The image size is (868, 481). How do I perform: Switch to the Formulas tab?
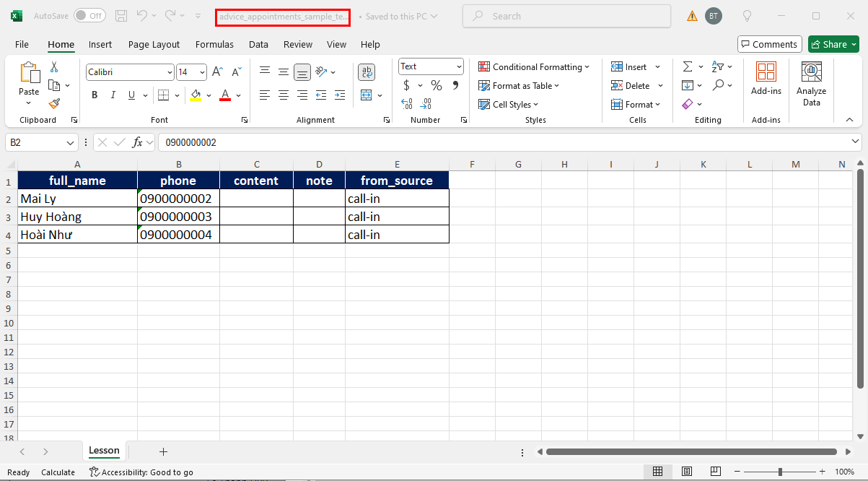[x=214, y=44]
